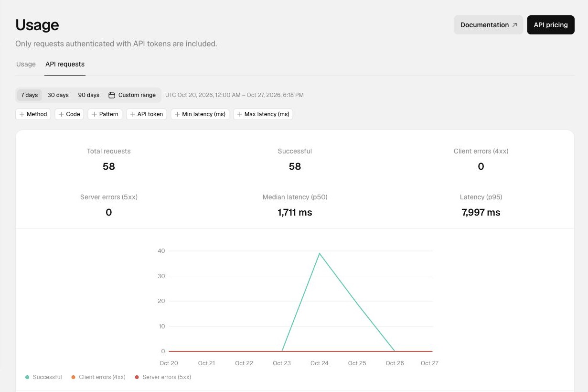The image size is (588, 392).
Task: Select the API requests tab
Action: [x=65, y=64]
